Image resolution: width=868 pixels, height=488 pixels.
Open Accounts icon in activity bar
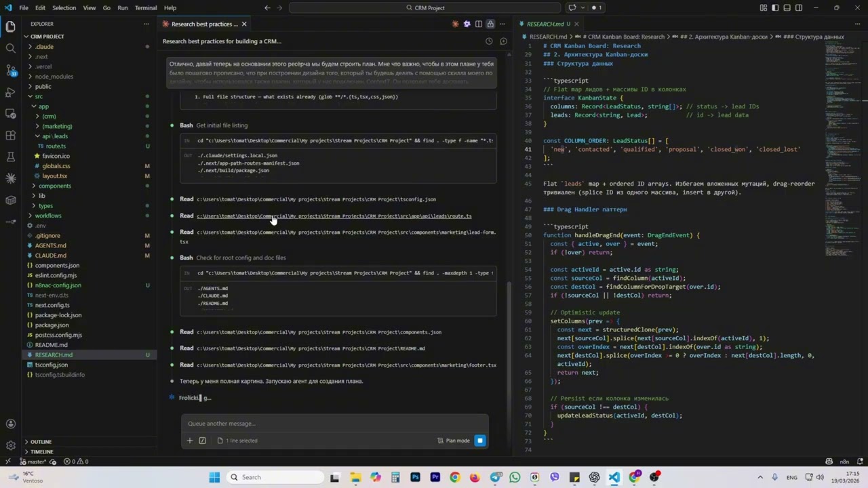coord(10,424)
